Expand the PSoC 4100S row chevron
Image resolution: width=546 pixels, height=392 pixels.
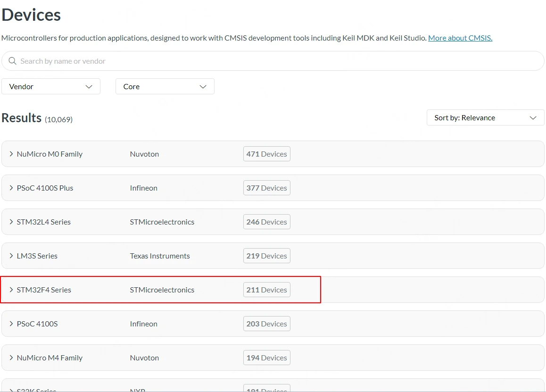(11, 324)
